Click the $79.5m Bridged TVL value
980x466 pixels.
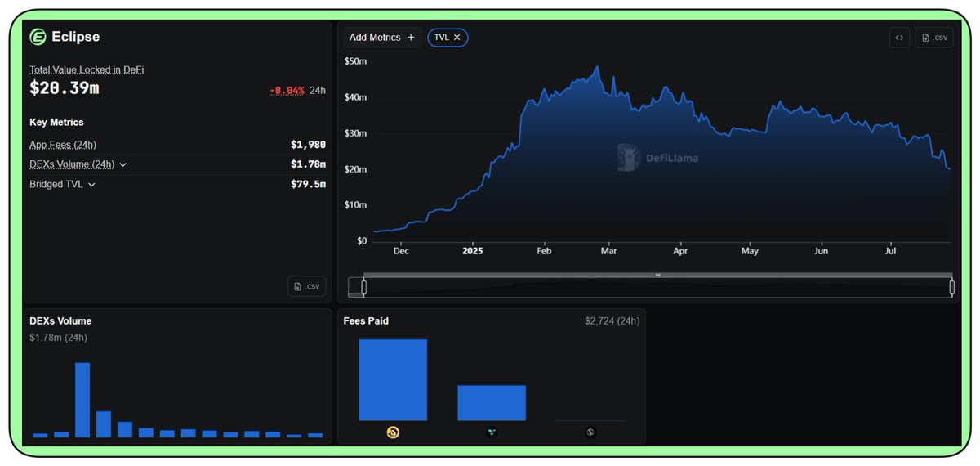[308, 185]
